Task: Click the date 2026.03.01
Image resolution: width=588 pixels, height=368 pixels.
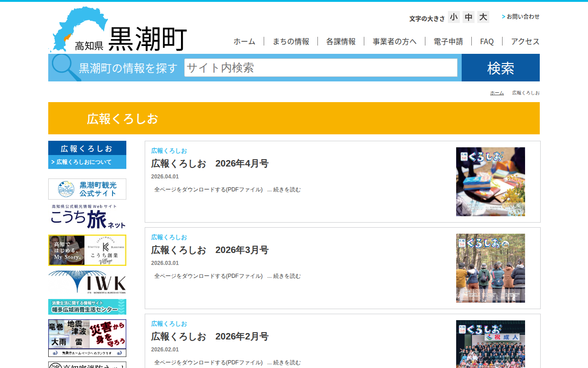Action: point(165,263)
